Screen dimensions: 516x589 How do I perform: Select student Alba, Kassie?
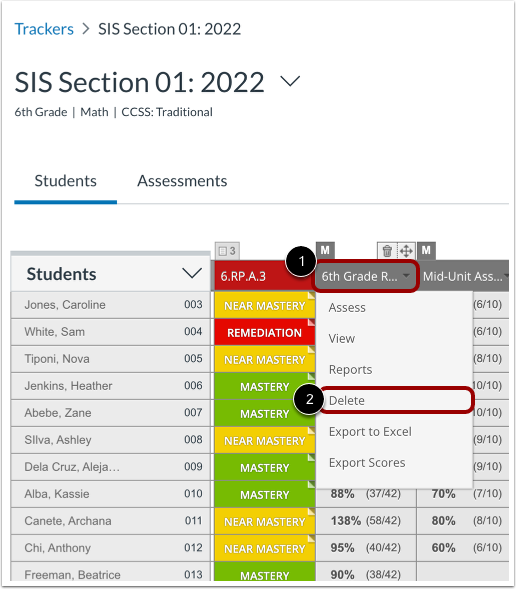tap(57, 494)
